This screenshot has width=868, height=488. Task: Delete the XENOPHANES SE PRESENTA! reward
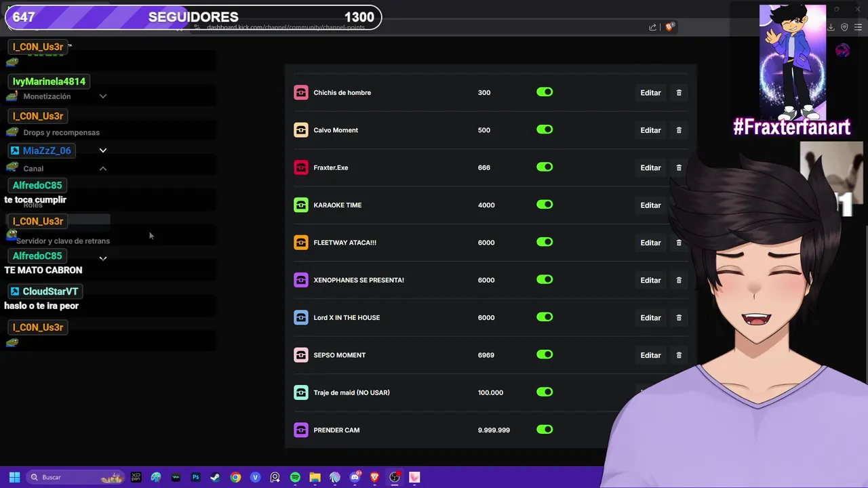pos(679,280)
